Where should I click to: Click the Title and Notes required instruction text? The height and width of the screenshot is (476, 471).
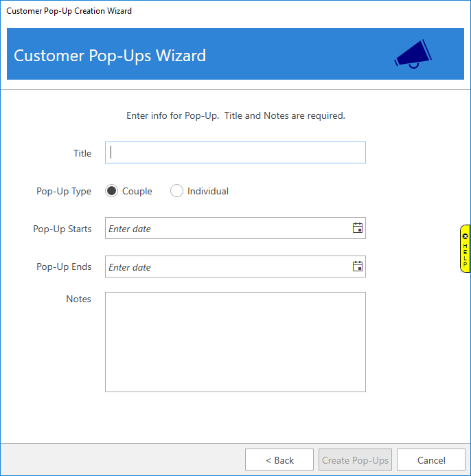(x=235, y=115)
